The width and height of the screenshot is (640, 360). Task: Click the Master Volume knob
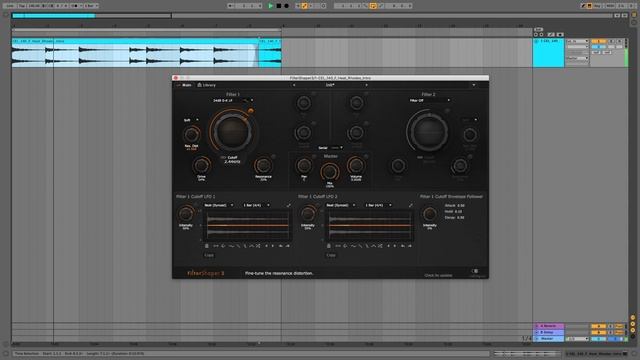pos(356,166)
